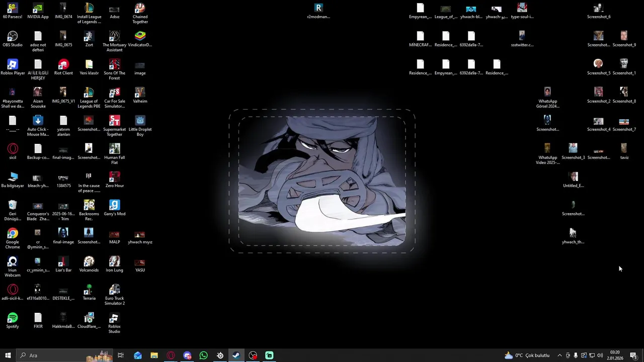The height and width of the screenshot is (362, 644).
Task: Select the Cloudflare desktop icon
Action: point(89,321)
